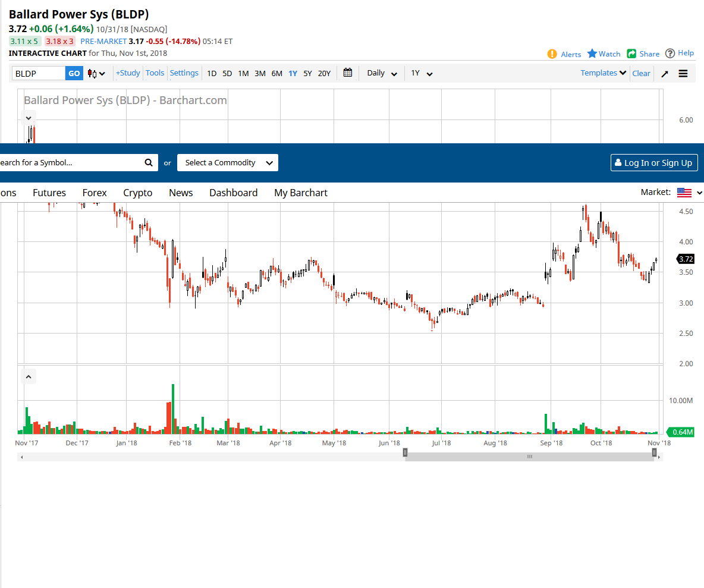Click the Alerts exclamation icon
The height and width of the screenshot is (588, 704).
[x=552, y=54]
